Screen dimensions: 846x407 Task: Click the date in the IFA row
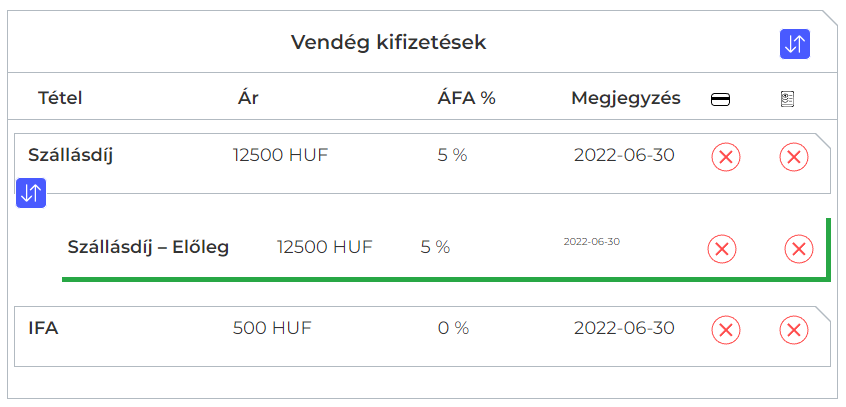(x=624, y=327)
